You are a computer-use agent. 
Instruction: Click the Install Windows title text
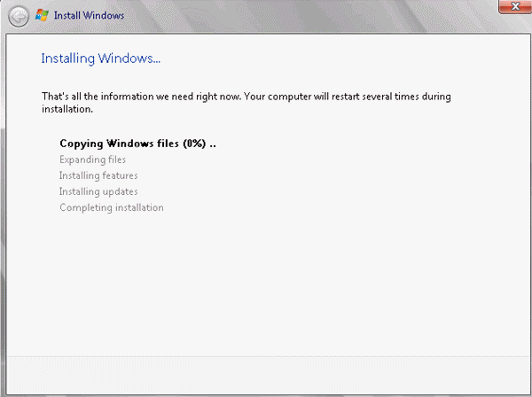click(x=89, y=16)
